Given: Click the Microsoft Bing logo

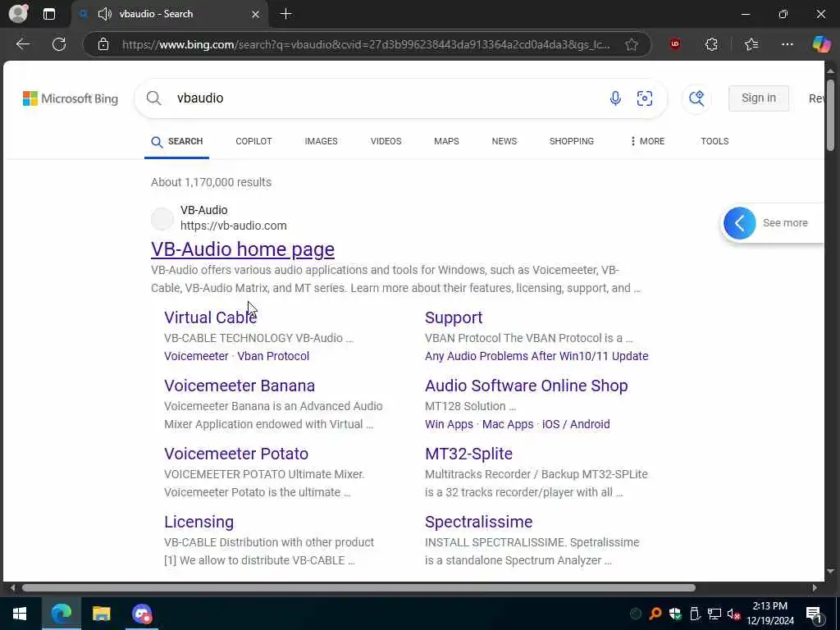Looking at the screenshot, I should pos(71,98).
